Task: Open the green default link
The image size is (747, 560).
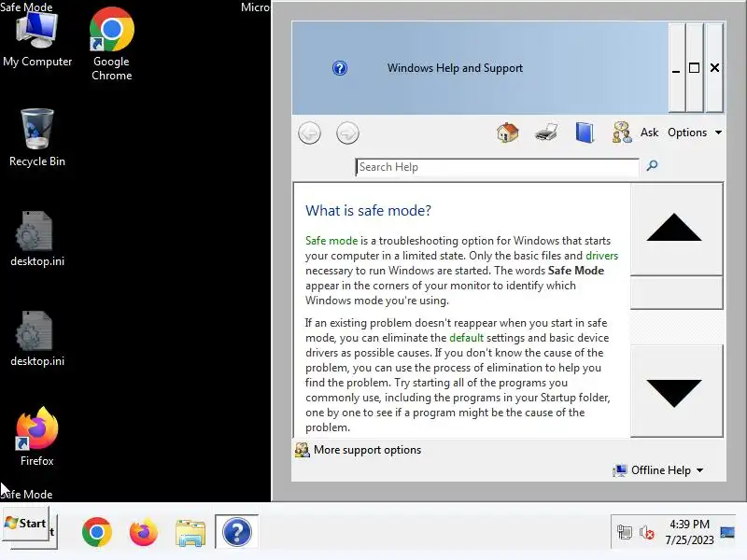Action: pyautogui.click(x=466, y=338)
